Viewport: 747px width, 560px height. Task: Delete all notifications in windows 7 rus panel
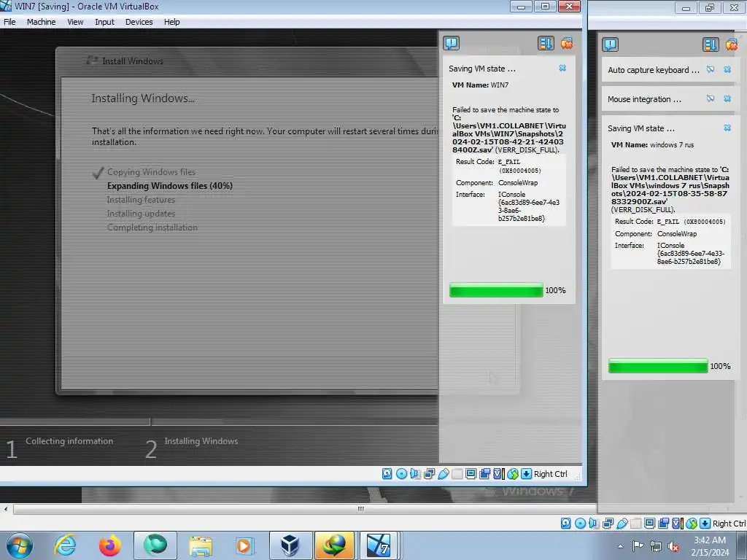[x=731, y=44]
